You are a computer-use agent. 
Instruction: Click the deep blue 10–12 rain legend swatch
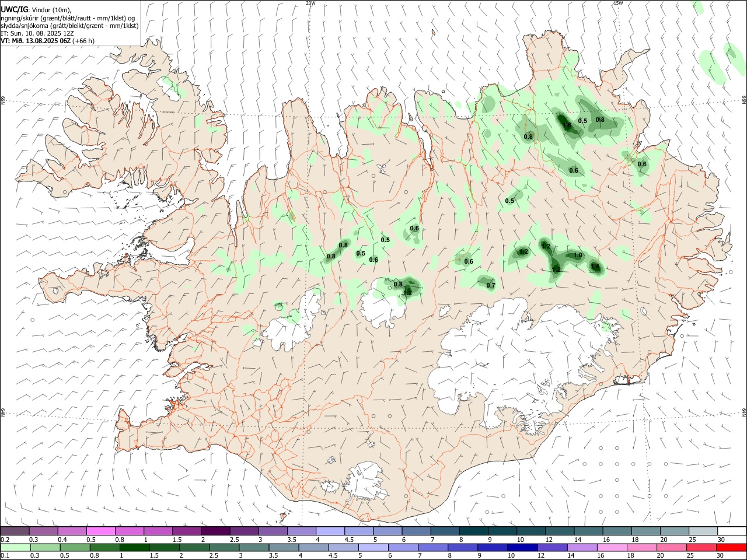click(522, 547)
